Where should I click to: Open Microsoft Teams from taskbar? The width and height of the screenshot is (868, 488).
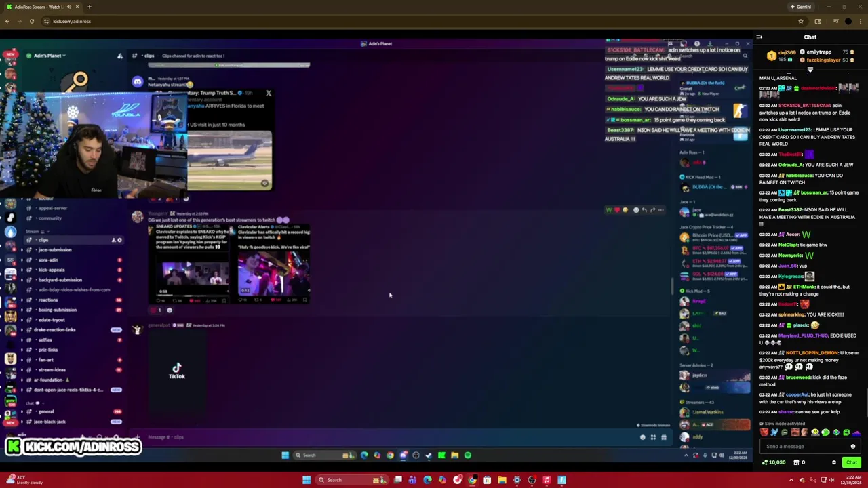[412, 480]
